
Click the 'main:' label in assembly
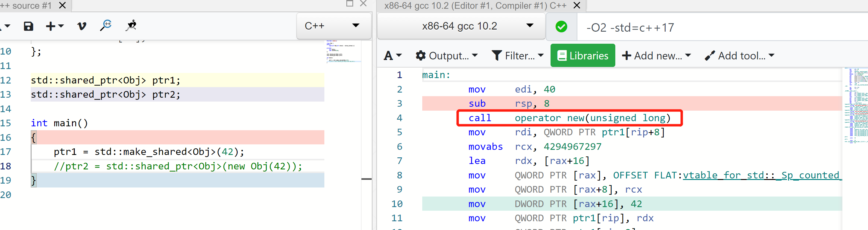pyautogui.click(x=436, y=75)
